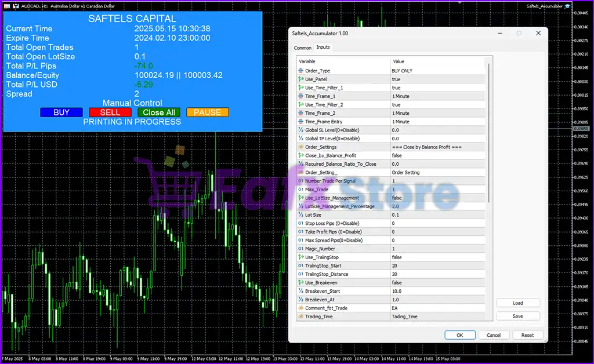Click the Global SL Level double icon
The height and width of the screenshot is (364, 594).
[x=301, y=130]
